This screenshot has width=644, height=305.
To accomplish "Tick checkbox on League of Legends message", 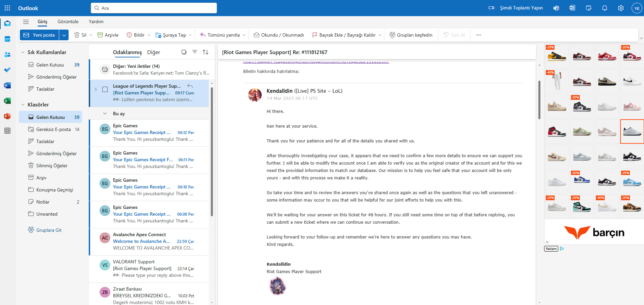I will pyautogui.click(x=105, y=89).
